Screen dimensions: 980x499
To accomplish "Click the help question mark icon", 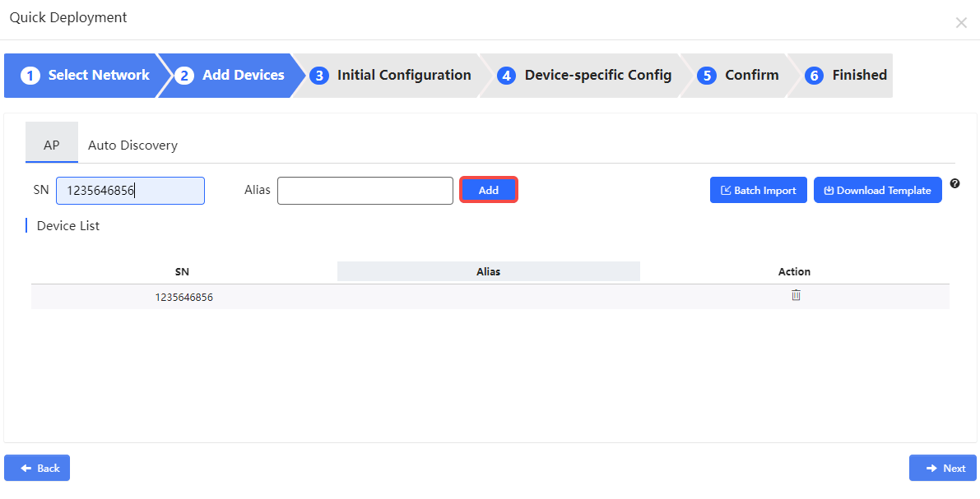I will [x=954, y=183].
